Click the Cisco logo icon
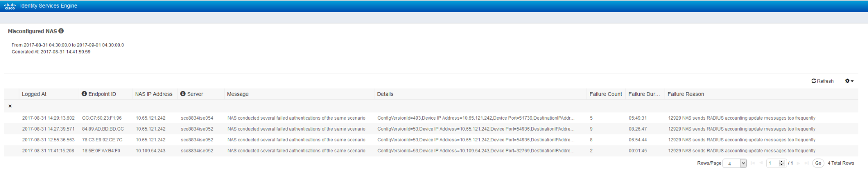Image resolution: width=868 pixels, height=182 pixels. click(x=9, y=6)
